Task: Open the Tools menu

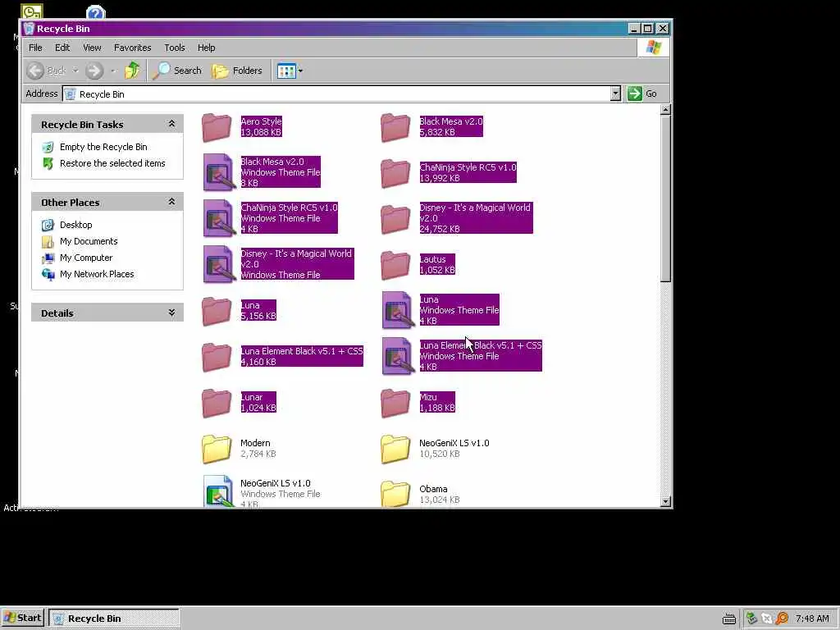Action: [175, 48]
